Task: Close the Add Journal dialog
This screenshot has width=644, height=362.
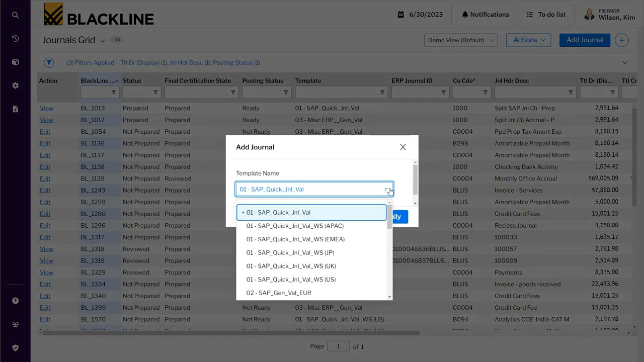Action: (403, 147)
